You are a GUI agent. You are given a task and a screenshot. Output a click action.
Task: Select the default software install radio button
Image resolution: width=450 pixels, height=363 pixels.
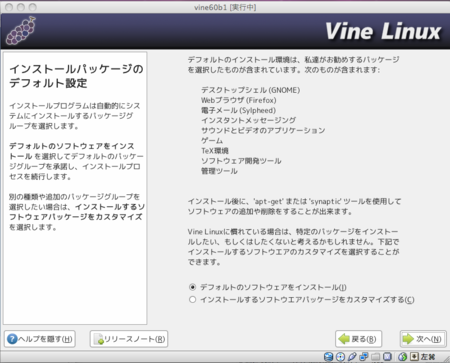(x=192, y=287)
